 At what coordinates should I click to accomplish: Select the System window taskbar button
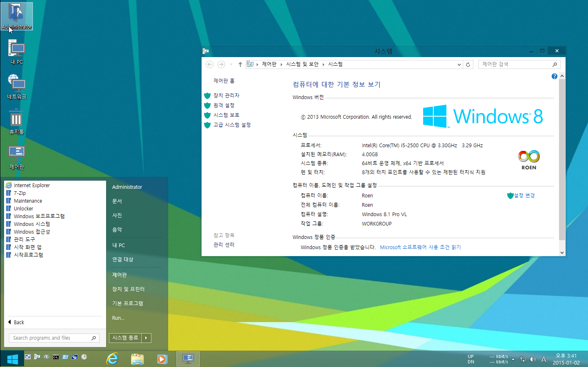pos(188,359)
